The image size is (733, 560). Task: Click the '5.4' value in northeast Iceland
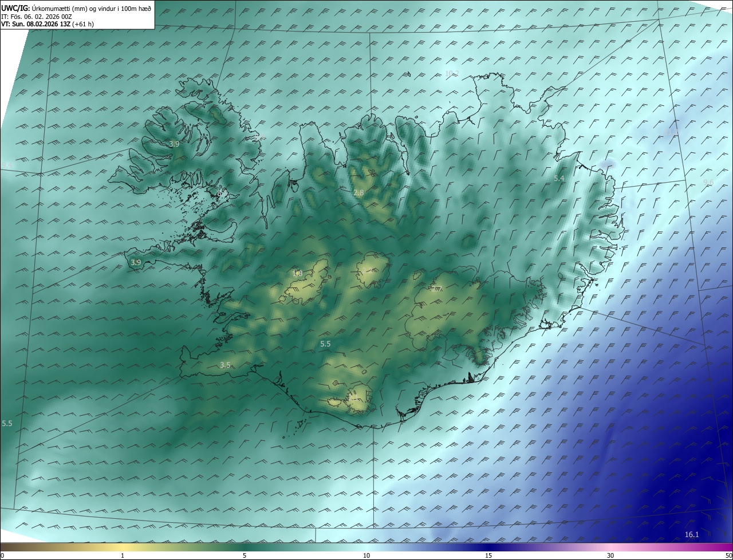point(559,179)
